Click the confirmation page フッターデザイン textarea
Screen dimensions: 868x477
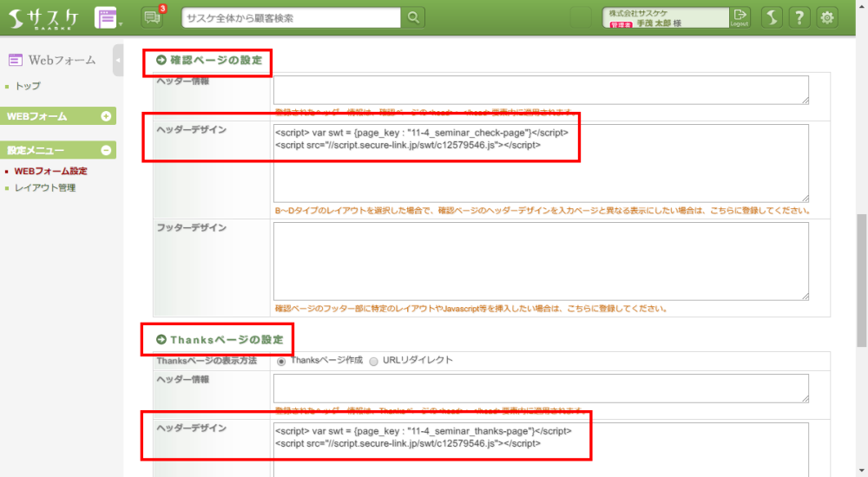pos(541,260)
